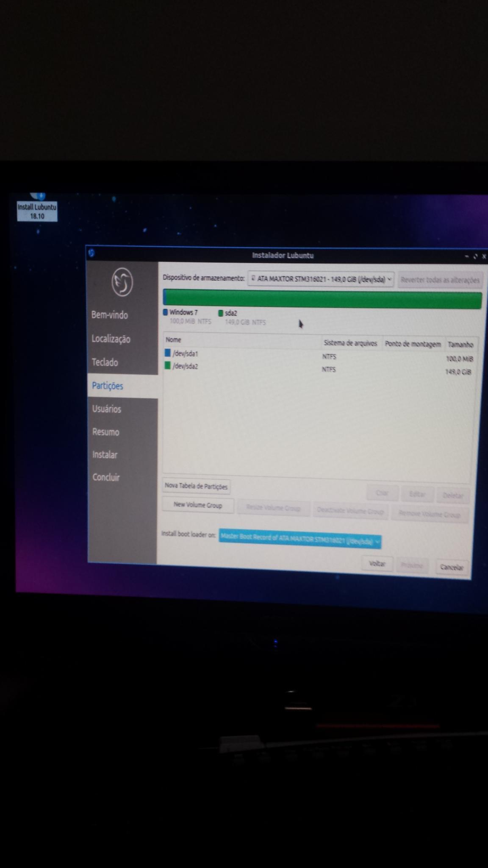Select the /dev/sda1 partition row
This screenshot has height=868, width=488.
pyautogui.click(x=319, y=356)
